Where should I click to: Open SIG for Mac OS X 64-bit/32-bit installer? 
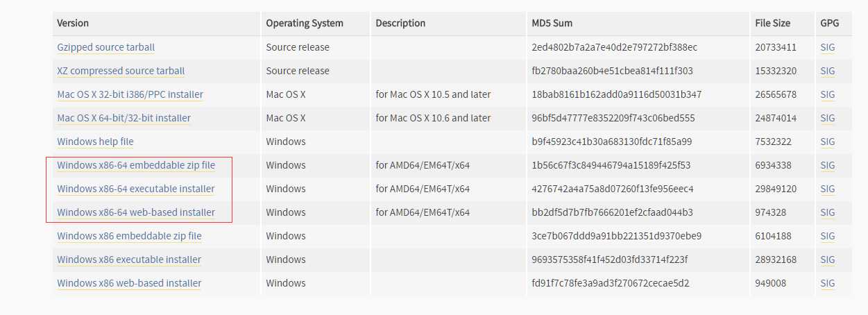click(x=828, y=118)
